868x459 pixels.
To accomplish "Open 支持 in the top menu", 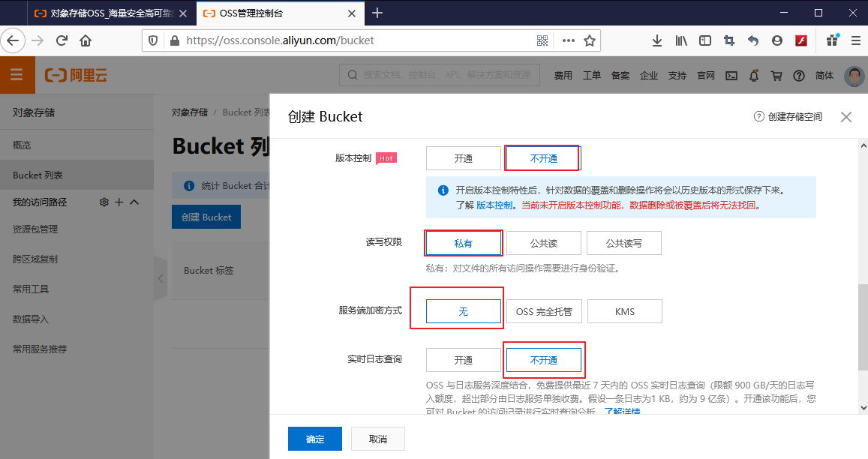I will pyautogui.click(x=677, y=76).
